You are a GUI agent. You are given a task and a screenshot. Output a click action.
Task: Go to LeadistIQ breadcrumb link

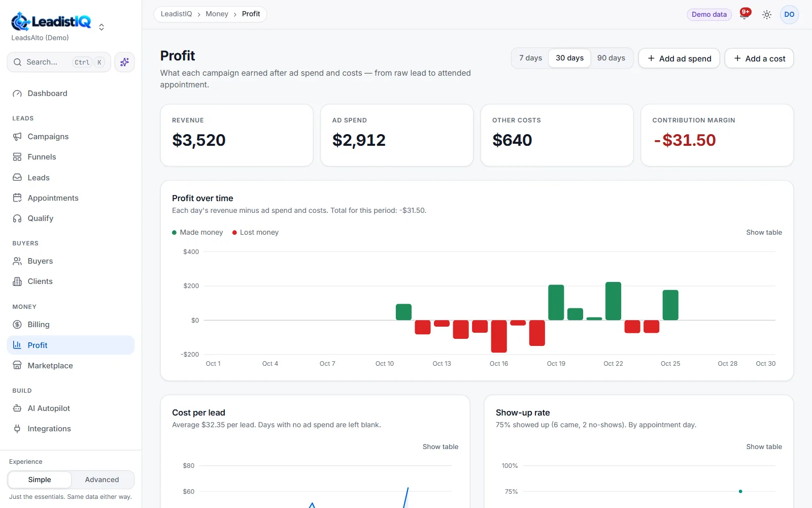pos(176,14)
